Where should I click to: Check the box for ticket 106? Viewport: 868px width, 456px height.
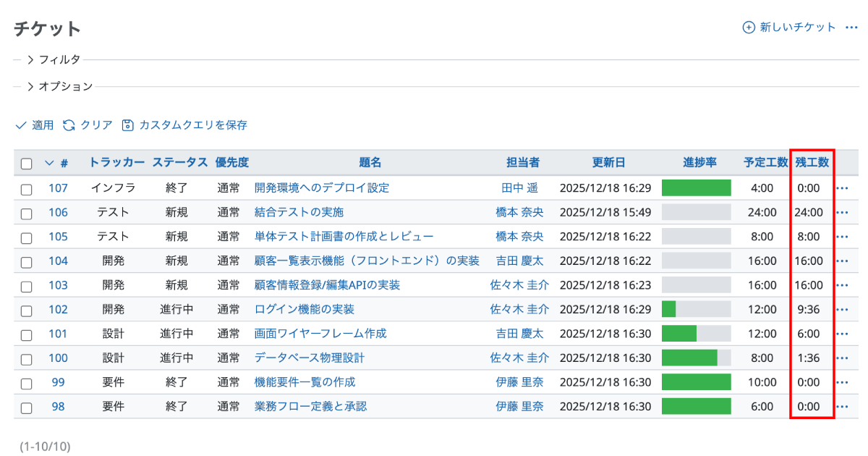pyautogui.click(x=27, y=214)
